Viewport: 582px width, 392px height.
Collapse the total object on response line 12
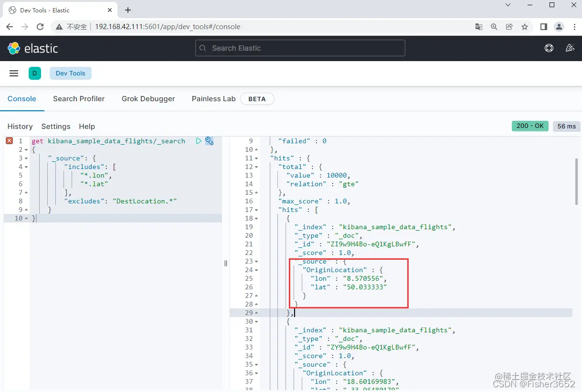pos(256,167)
